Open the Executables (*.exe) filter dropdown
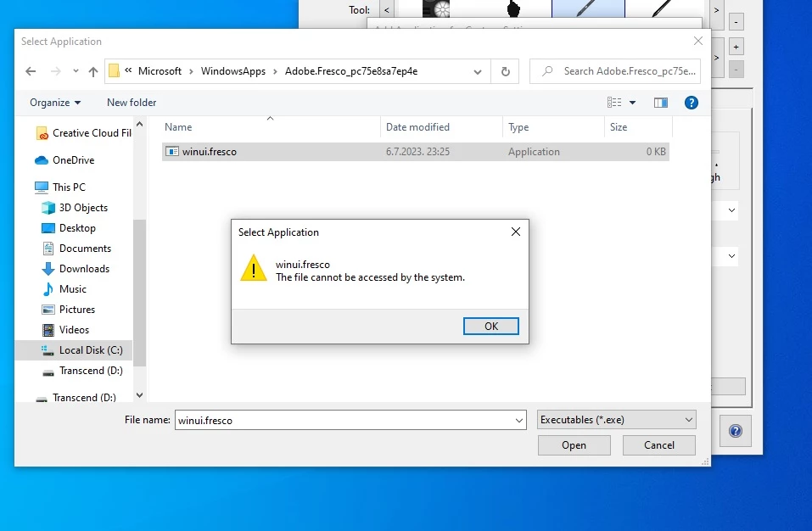This screenshot has height=531, width=812. [x=617, y=420]
